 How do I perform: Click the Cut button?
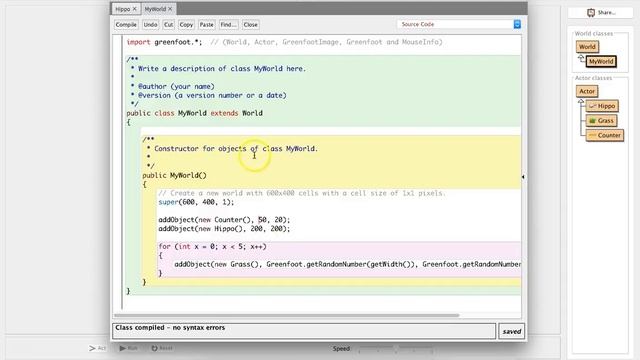169,24
